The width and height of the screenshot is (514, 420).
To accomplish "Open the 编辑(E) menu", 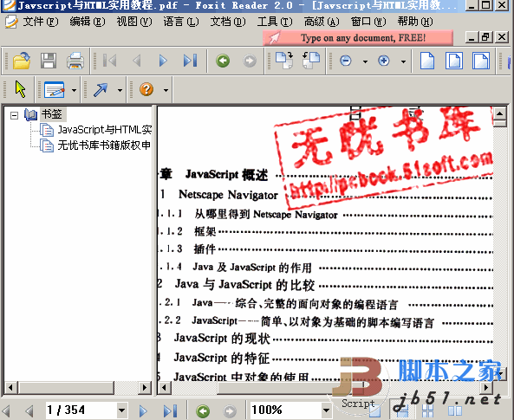I will [x=88, y=22].
